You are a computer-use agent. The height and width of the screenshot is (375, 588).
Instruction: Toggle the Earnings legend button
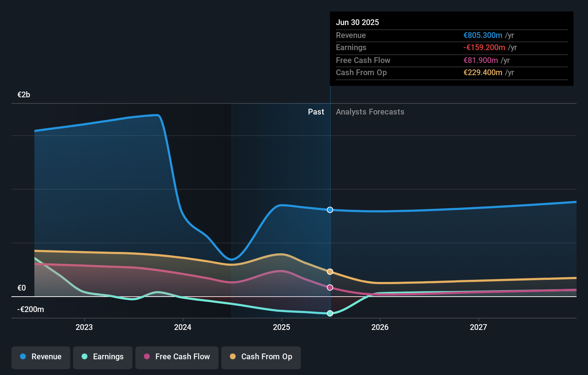[x=103, y=357]
